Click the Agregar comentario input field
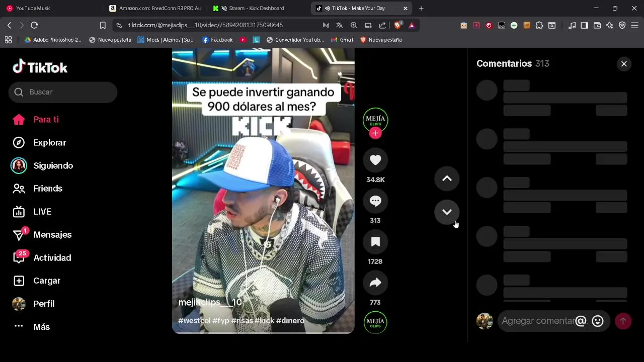 click(537, 321)
